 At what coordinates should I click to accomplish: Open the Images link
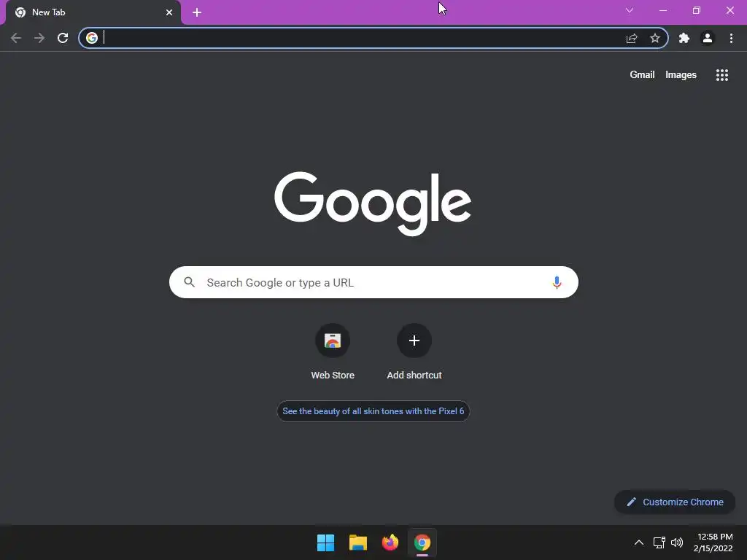[x=681, y=75]
